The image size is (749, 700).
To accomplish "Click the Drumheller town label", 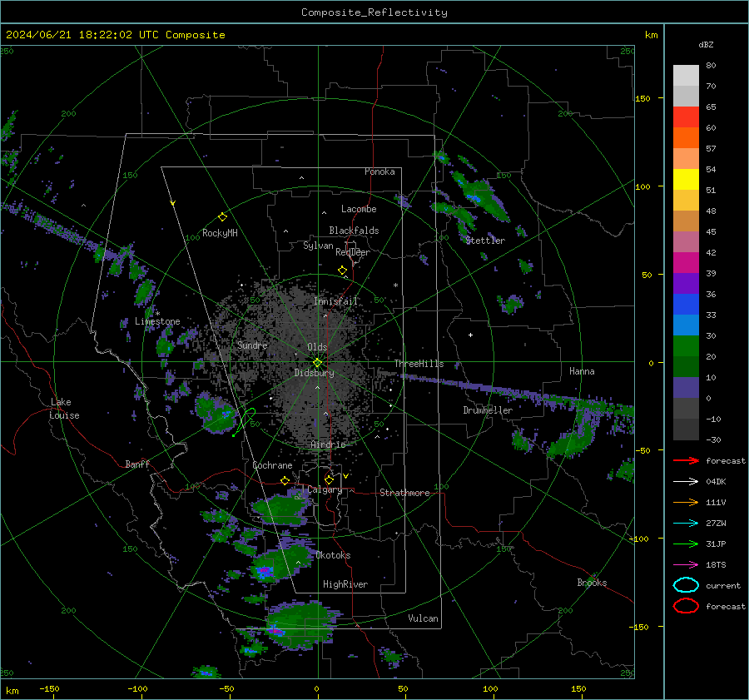I will (x=488, y=410).
